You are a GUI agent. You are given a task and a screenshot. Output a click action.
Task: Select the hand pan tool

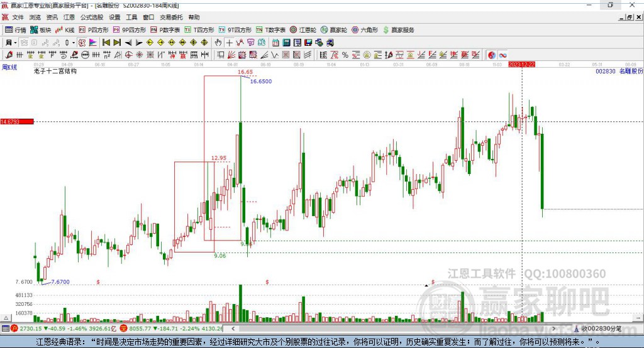point(218,43)
